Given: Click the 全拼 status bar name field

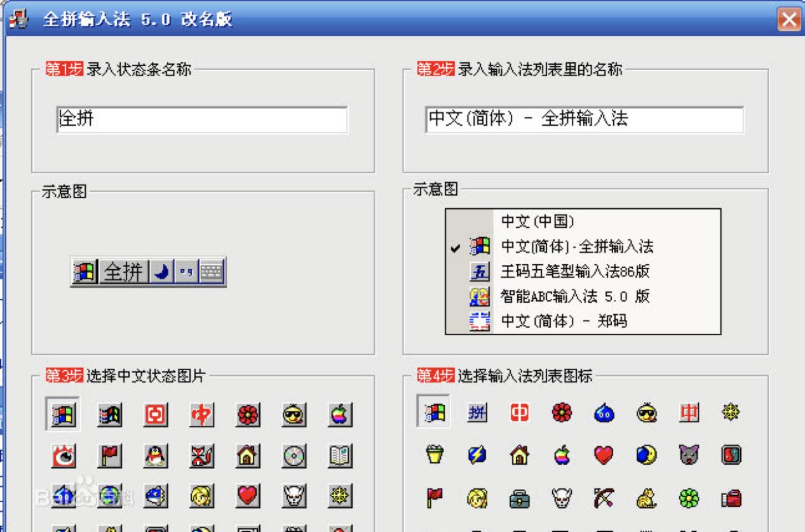Looking at the screenshot, I should [202, 119].
